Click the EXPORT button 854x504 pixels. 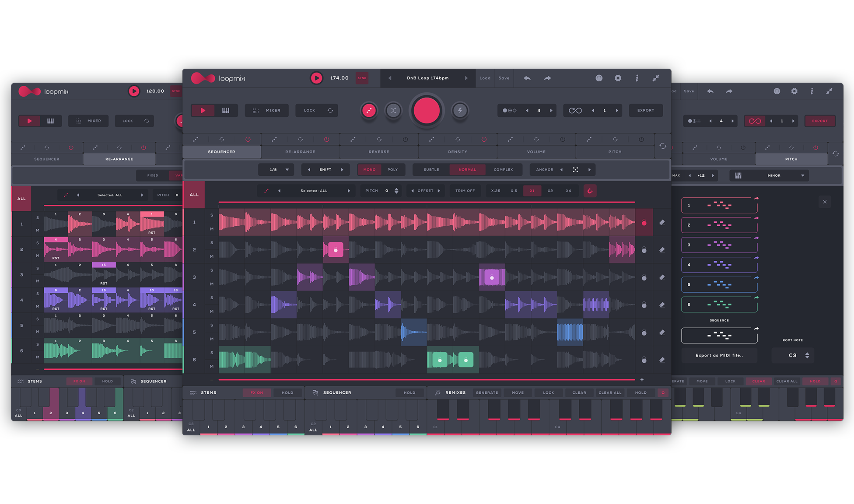pos(645,111)
